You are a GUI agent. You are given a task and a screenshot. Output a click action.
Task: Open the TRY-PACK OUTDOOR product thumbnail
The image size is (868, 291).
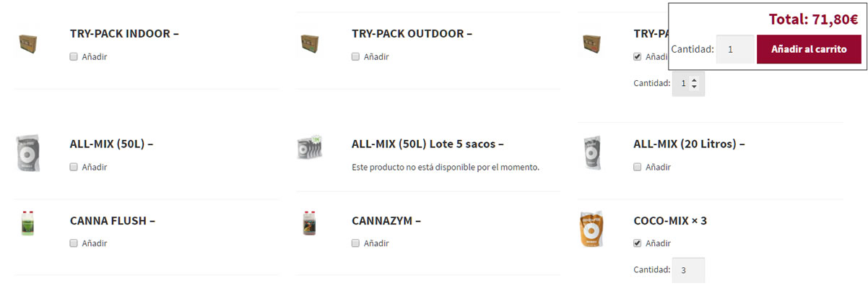[309, 44]
